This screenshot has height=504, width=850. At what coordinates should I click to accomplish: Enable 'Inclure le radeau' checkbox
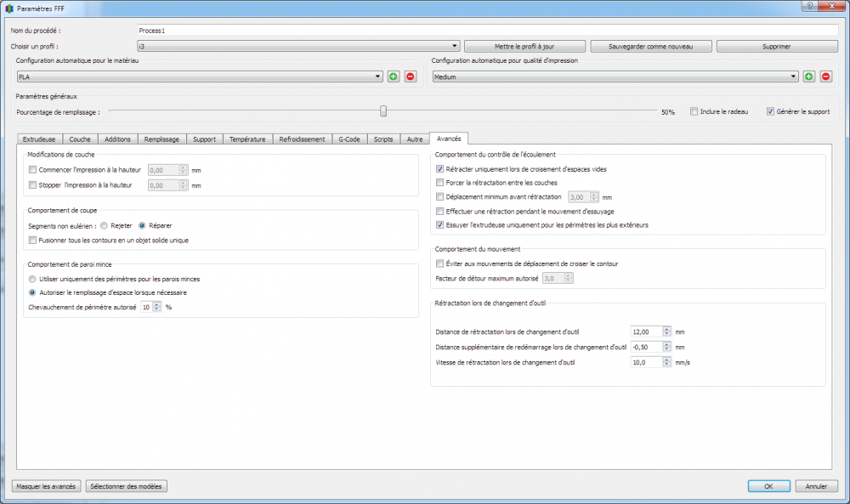tap(694, 111)
